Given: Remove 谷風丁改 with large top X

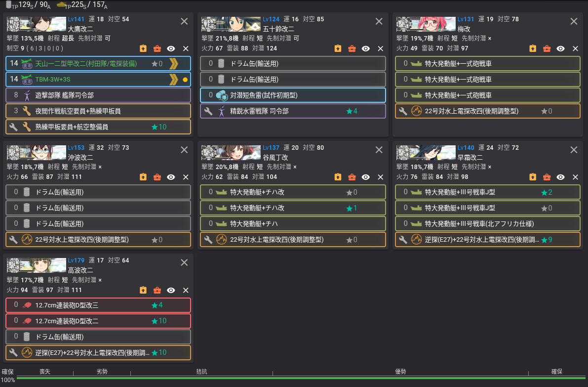Looking at the screenshot, I should pos(379,150).
